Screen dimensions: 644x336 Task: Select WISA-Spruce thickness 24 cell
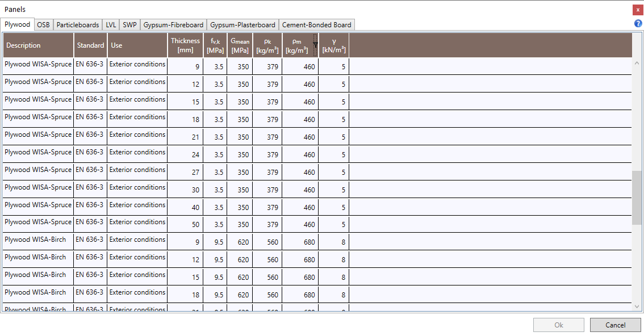pos(185,155)
